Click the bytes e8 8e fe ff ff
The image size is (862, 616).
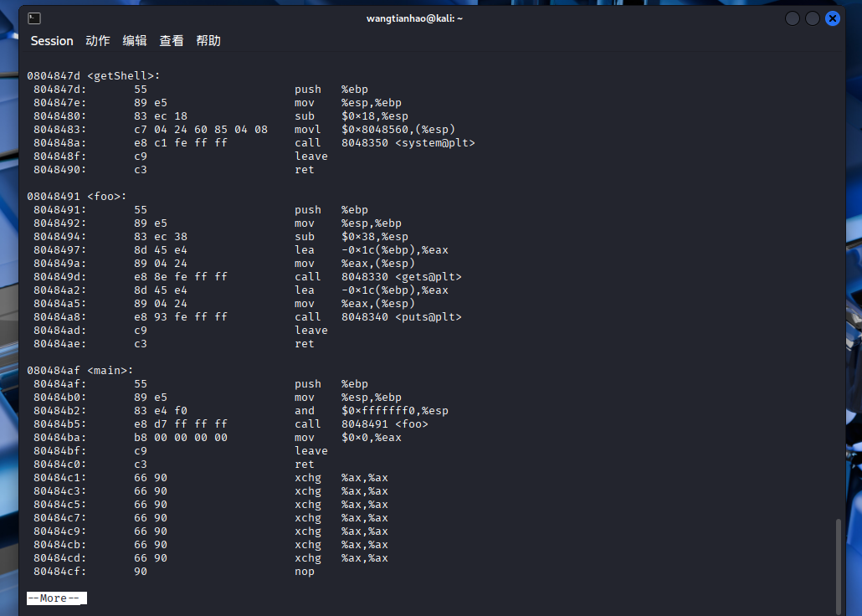click(180, 277)
